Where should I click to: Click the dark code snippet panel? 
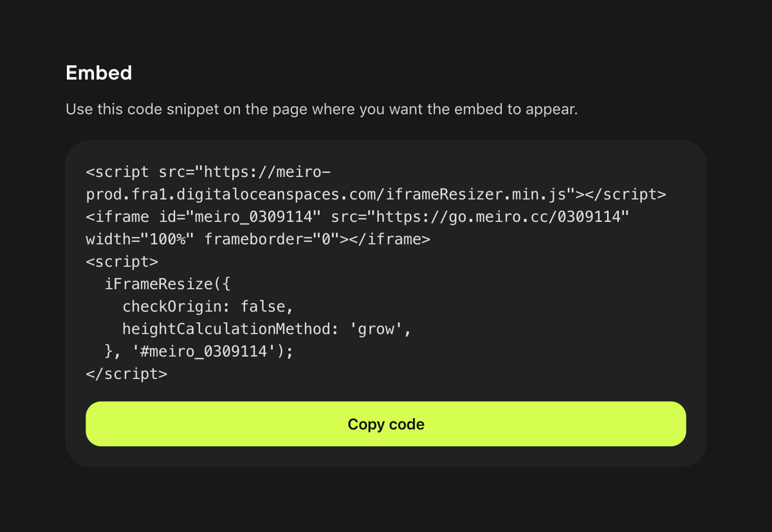click(386, 302)
